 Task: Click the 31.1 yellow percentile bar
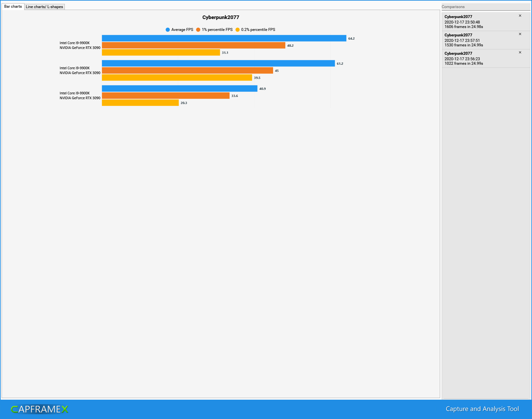click(x=161, y=52)
